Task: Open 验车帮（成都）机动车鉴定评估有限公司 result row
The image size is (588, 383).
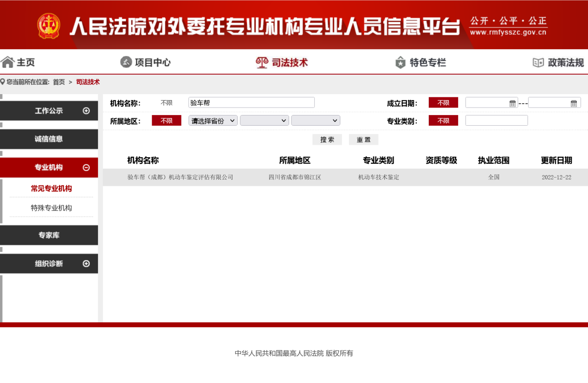Action: coord(180,177)
